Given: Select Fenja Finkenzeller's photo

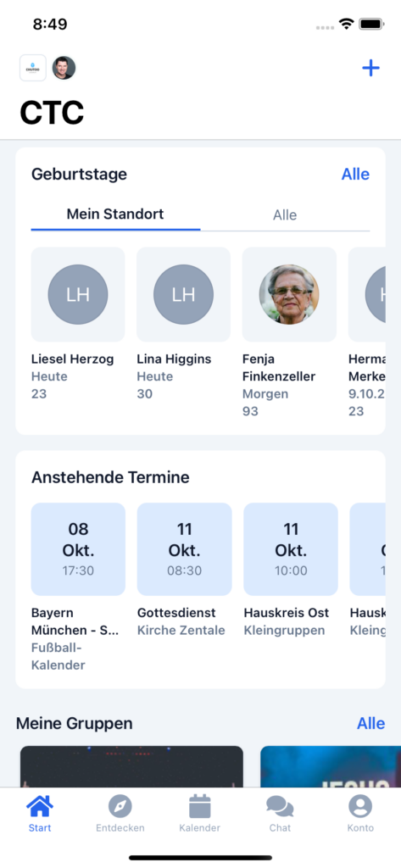Looking at the screenshot, I should coord(289,294).
